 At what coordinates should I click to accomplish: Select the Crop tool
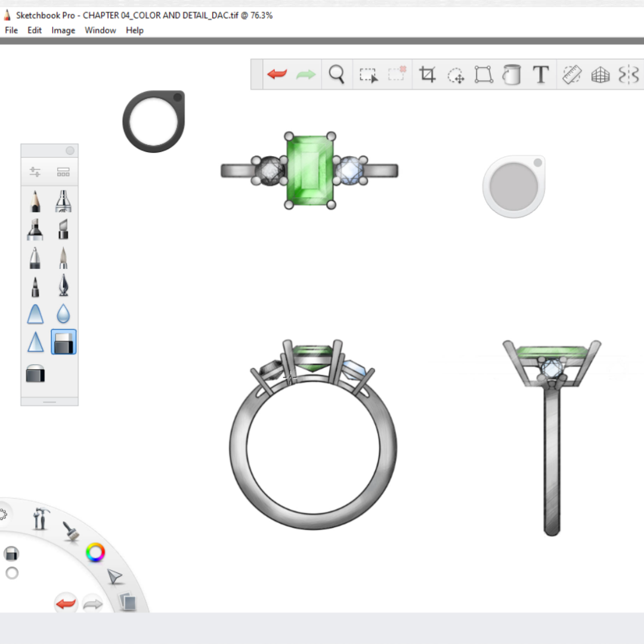point(427,75)
